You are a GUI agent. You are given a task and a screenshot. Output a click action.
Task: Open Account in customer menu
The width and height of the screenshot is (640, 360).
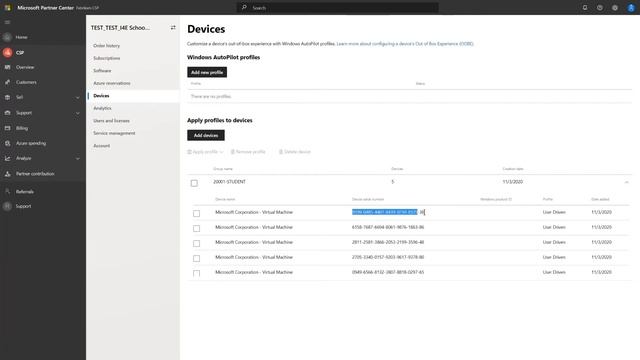coord(102,146)
